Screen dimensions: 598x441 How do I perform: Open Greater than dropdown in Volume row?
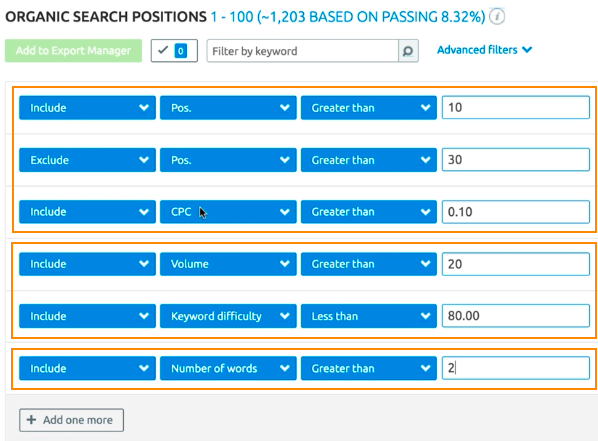point(369,264)
